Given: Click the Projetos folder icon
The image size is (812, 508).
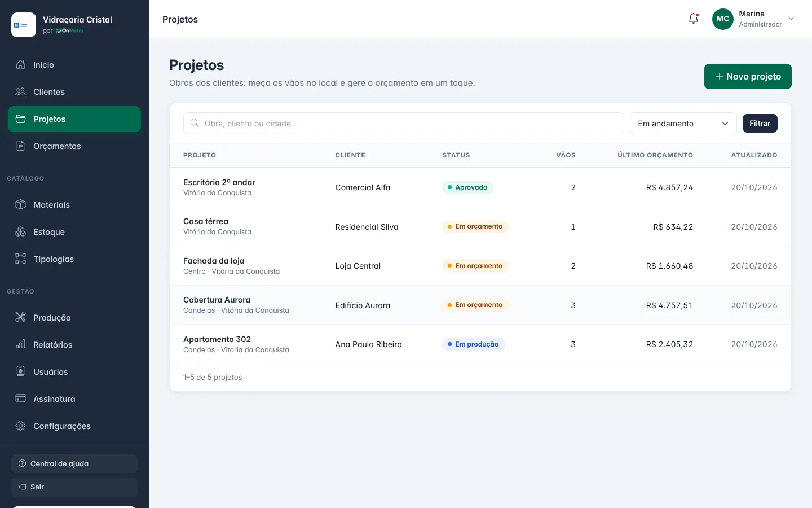Looking at the screenshot, I should point(21,119).
